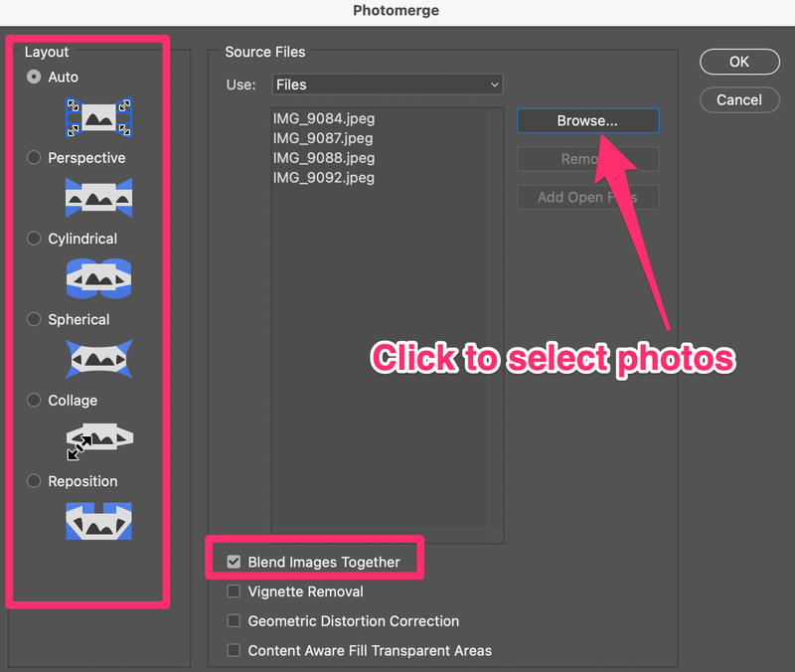Select the Reposition radio button
Image resolution: width=795 pixels, height=672 pixels.
pyautogui.click(x=35, y=481)
